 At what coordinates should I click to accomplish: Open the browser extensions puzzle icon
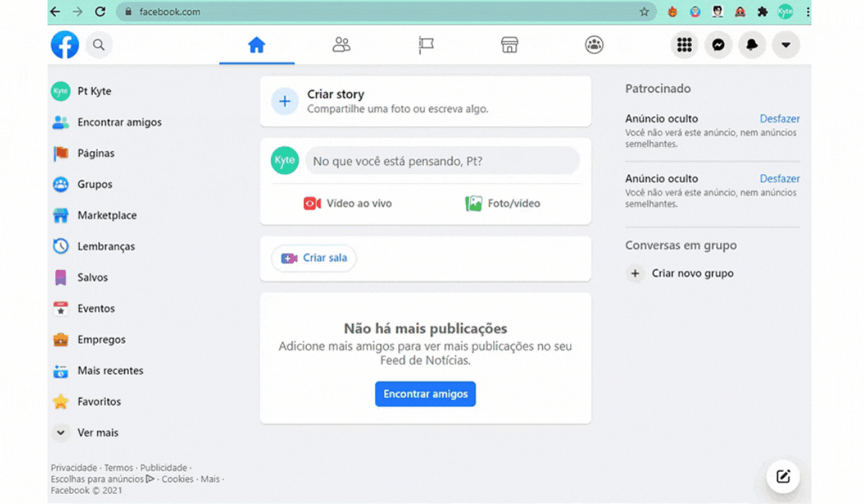click(x=762, y=12)
